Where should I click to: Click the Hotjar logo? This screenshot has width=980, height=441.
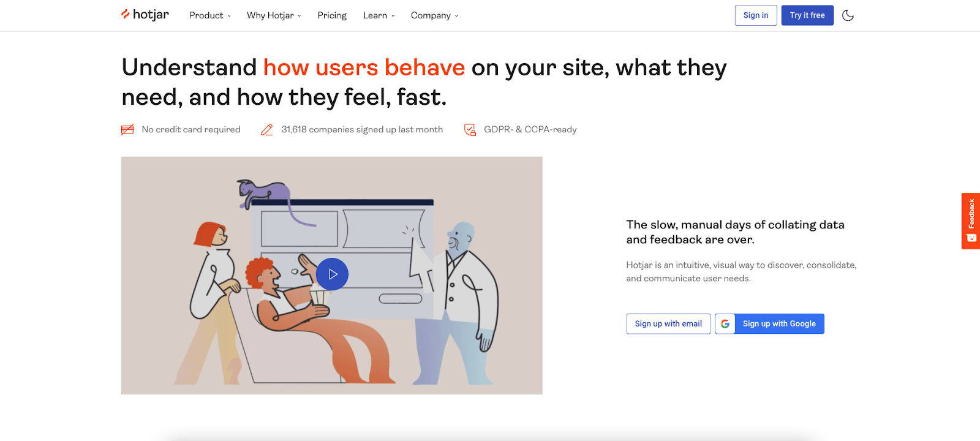click(x=145, y=15)
